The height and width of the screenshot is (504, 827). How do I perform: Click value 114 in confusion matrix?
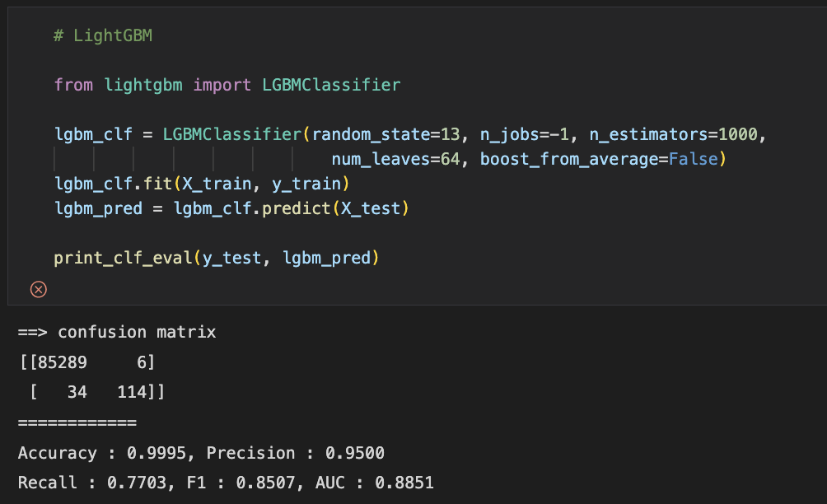click(132, 392)
